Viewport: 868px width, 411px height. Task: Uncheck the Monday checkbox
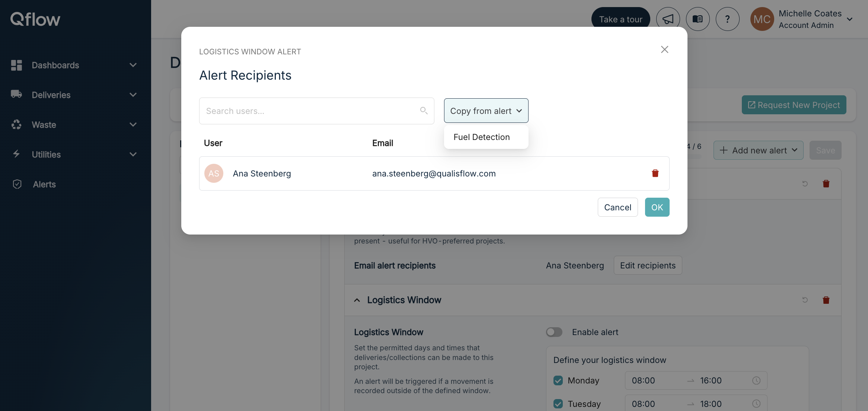[558, 380]
